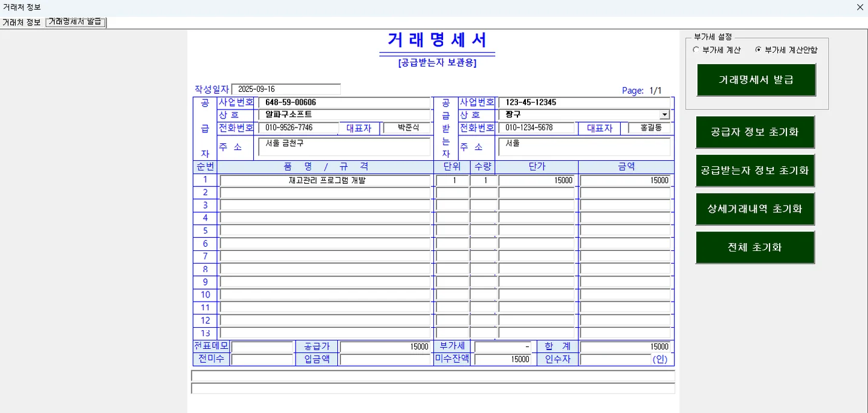Click row 13 품명 input field
Viewport: 868px width, 413px height.
pos(325,333)
